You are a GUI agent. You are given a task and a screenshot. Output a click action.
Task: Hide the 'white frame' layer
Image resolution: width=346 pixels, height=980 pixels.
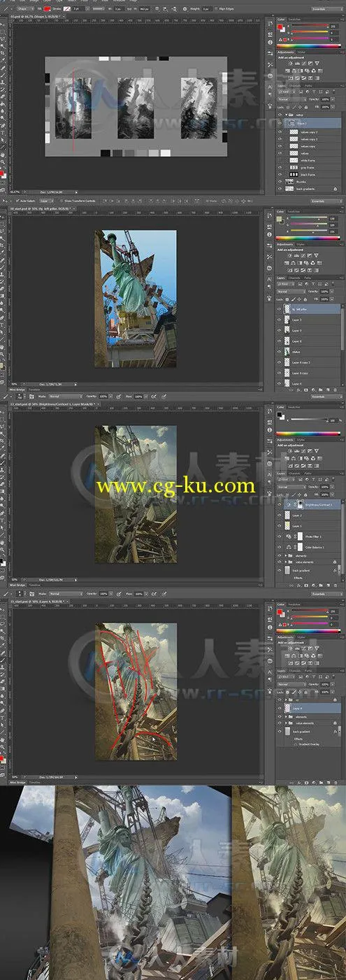[280, 160]
